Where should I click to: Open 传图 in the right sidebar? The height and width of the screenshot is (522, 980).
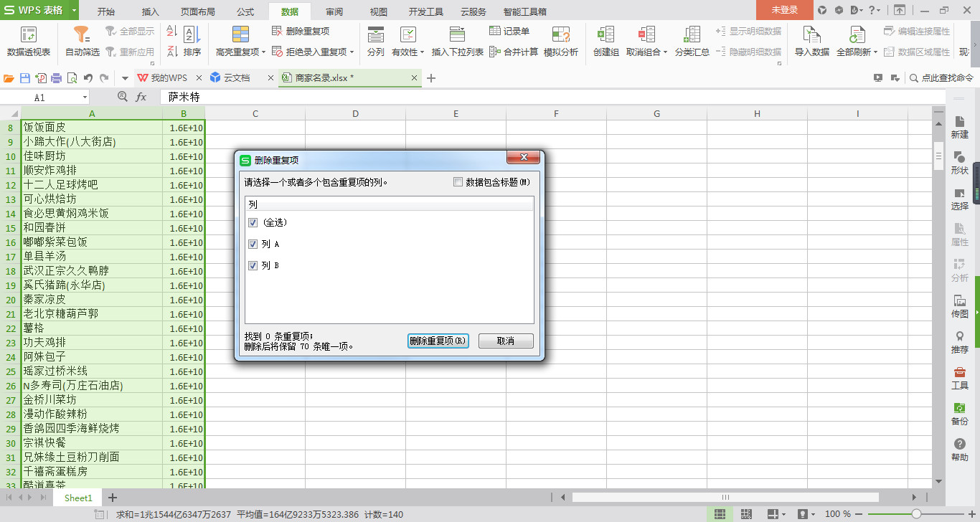(960, 306)
